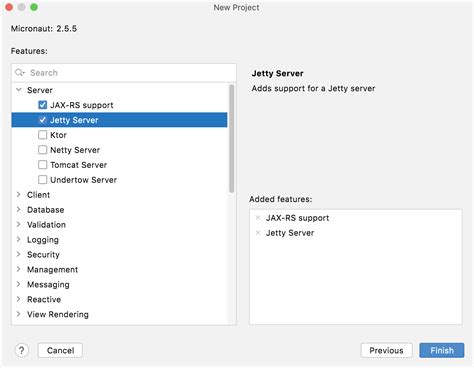Screen dimensions: 474x368
Task: Click the Cancel button
Action: click(x=60, y=350)
